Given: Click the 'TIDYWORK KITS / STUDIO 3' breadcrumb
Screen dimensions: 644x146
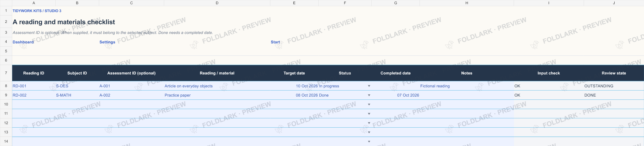Looking at the screenshot, I should 37,11.
